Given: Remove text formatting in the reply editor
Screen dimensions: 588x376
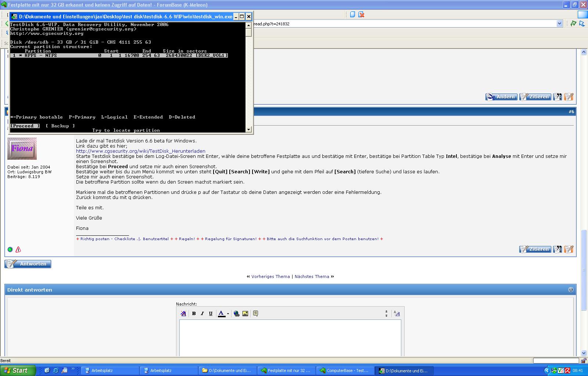Looking at the screenshot, I should (x=183, y=313).
